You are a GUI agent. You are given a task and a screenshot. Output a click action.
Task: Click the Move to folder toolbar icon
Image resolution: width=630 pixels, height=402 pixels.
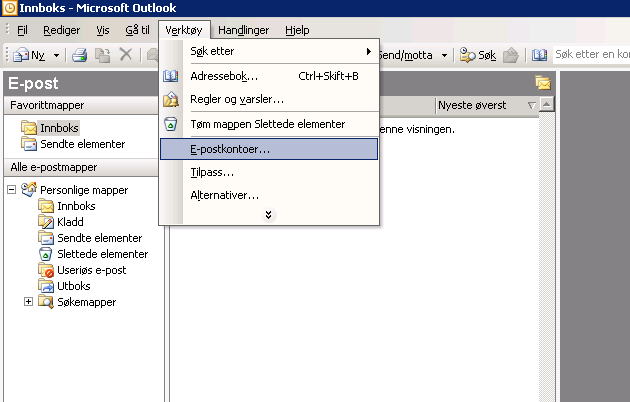[x=102, y=55]
